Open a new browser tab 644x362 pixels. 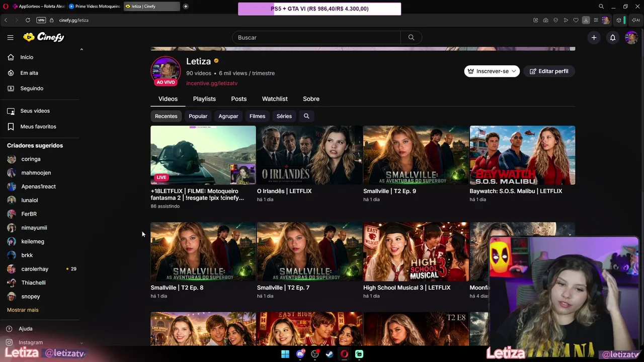(x=186, y=7)
